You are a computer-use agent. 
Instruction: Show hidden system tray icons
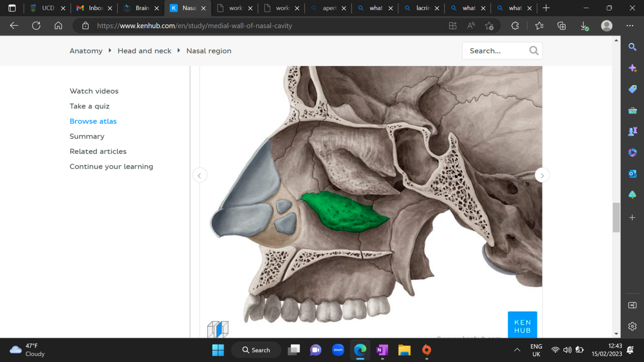click(517, 350)
